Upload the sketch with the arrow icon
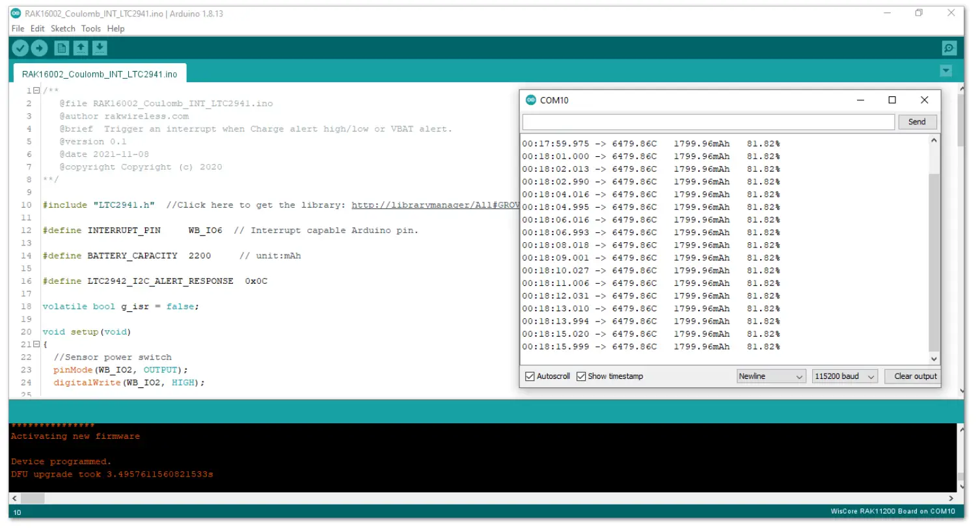 pyautogui.click(x=39, y=48)
